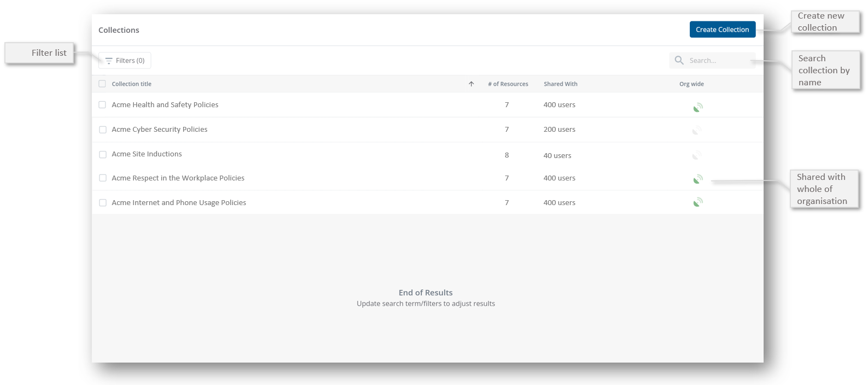The width and height of the screenshot is (868, 385).
Task: Tick checkbox for Acme Internet and Phone Usage Policies
Action: [103, 203]
